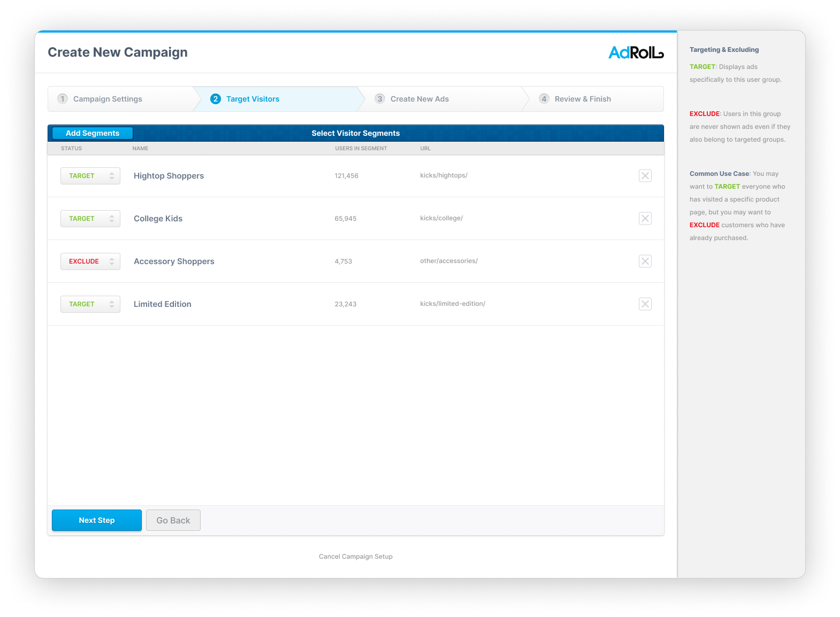Viewport: 840px width, 617px height.
Task: Remove the College Kids segment
Action: coord(645,219)
